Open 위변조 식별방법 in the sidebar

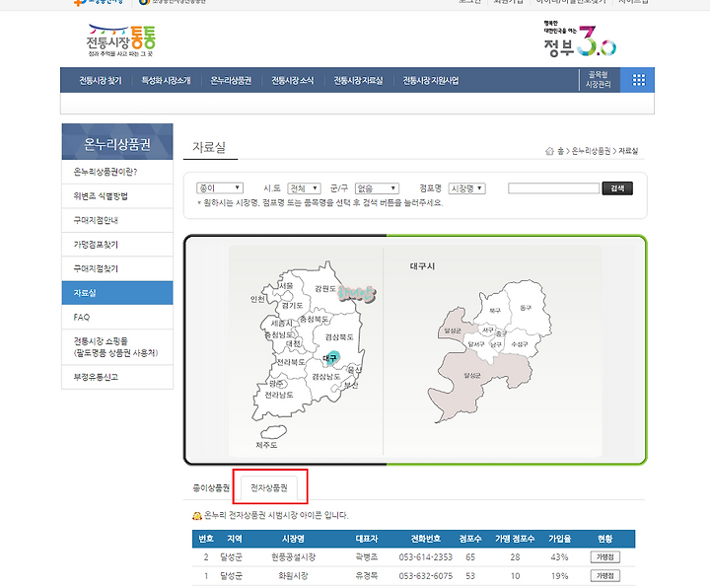tap(117, 196)
